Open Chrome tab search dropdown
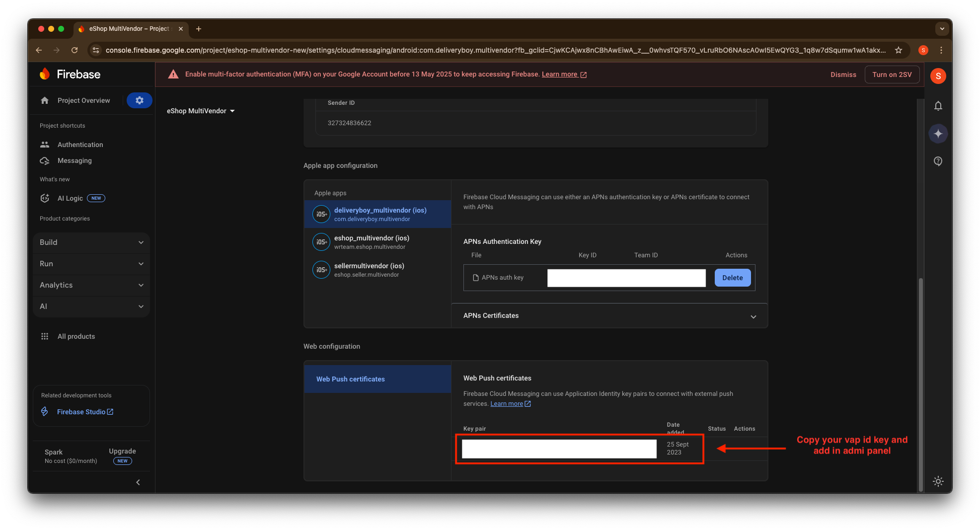This screenshot has height=530, width=980. (x=942, y=29)
